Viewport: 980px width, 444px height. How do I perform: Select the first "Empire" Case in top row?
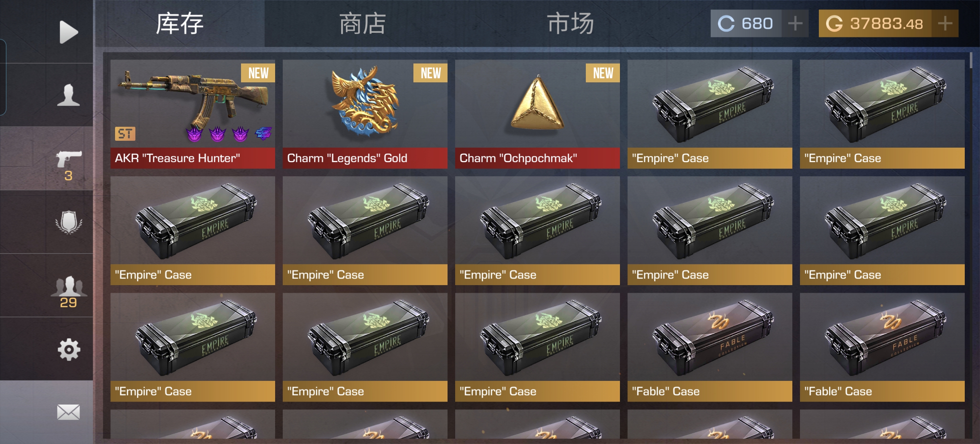coord(710,114)
